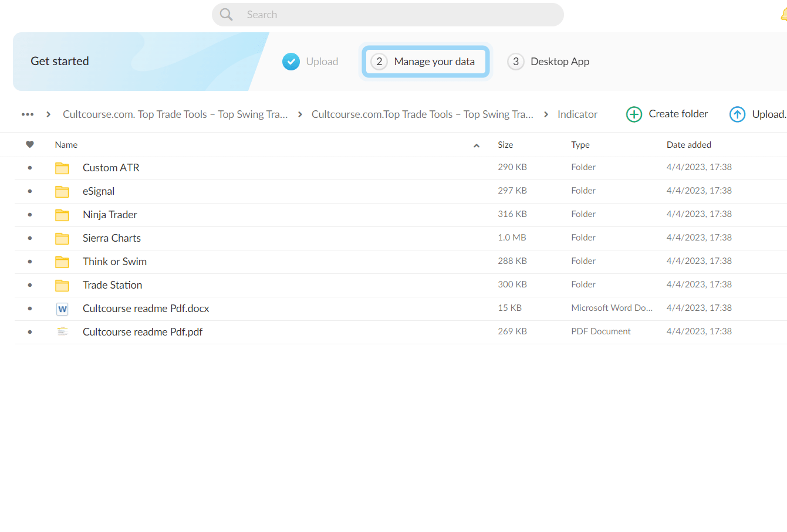
Task: Click the Custom ATR folder icon
Action: click(62, 168)
